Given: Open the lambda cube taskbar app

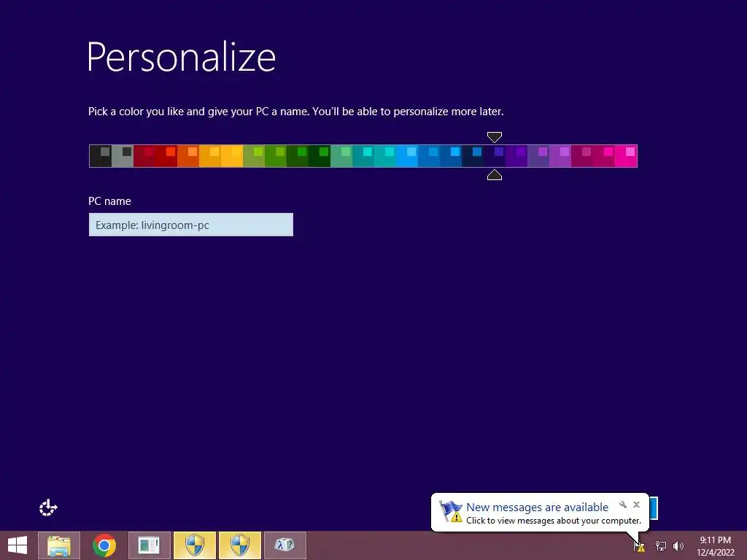Looking at the screenshot, I should (x=285, y=545).
